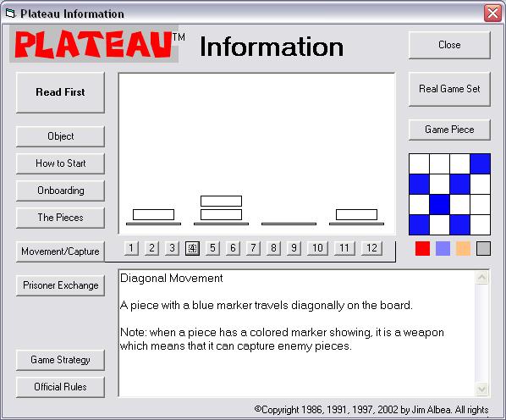Pick the light blue color swatch

(x=443, y=249)
